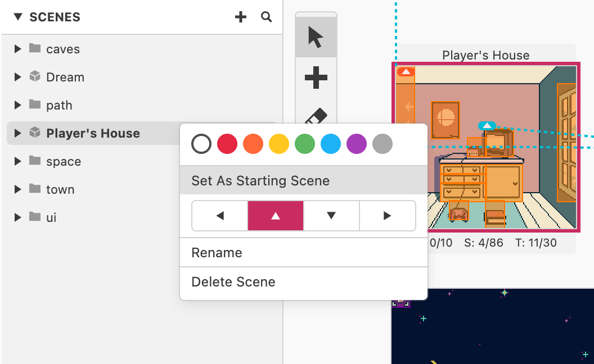The width and height of the screenshot is (594, 364).
Task: Open scene search with magnifier icon
Action: [x=267, y=17]
